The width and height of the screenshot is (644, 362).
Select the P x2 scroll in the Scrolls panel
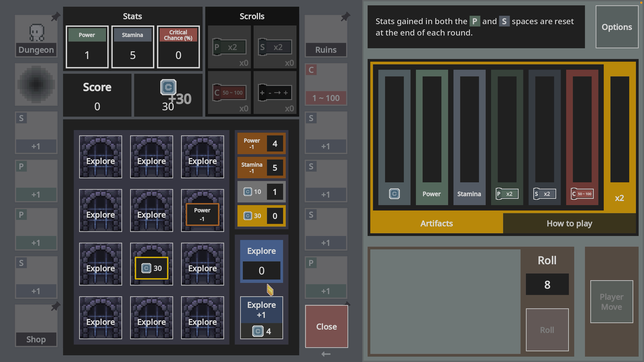pos(229,47)
